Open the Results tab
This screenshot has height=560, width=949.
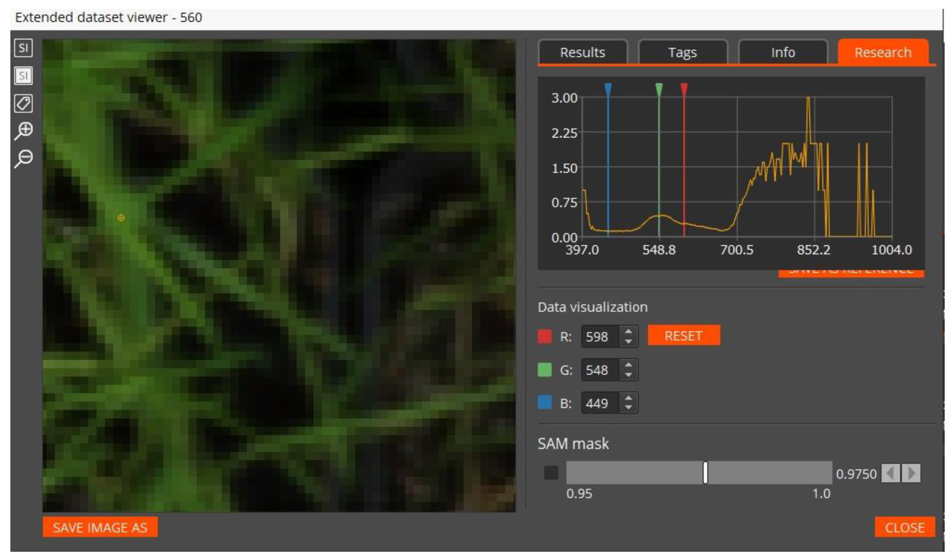(x=582, y=52)
